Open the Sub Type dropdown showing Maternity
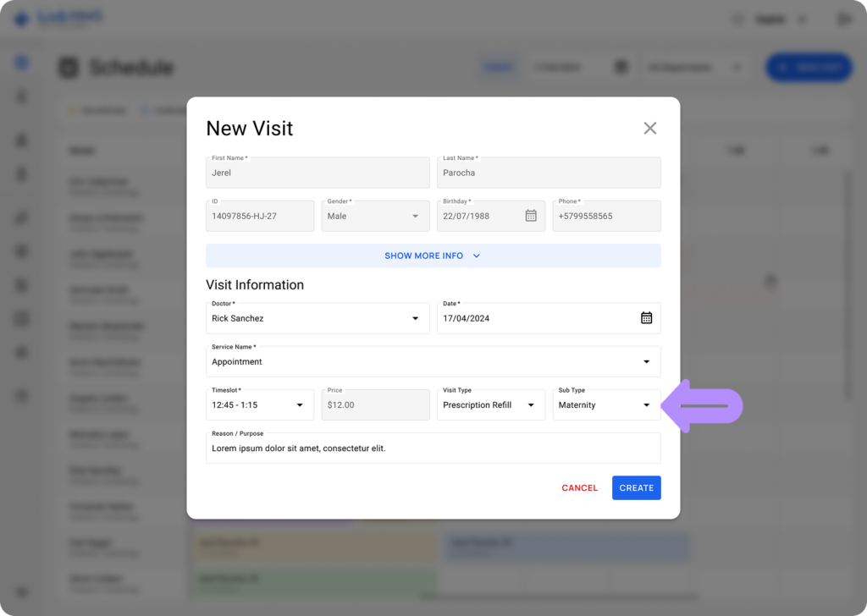The height and width of the screenshot is (616, 867). [x=606, y=405]
